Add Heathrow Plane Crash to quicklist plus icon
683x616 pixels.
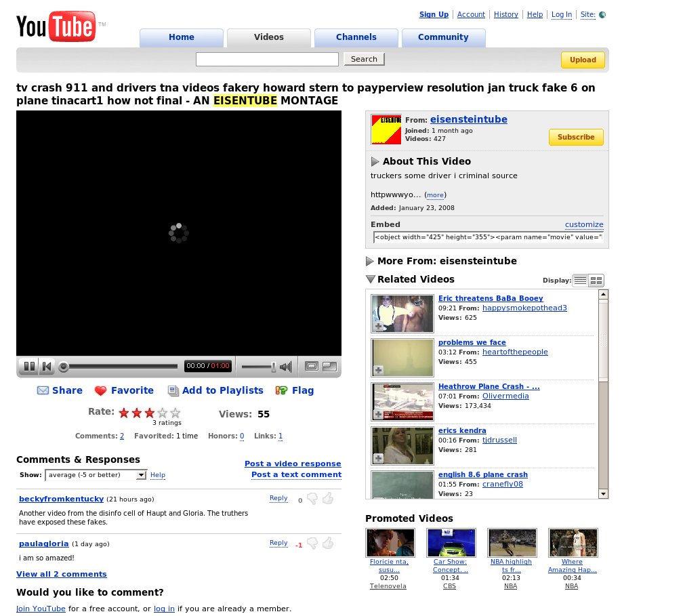tap(379, 414)
